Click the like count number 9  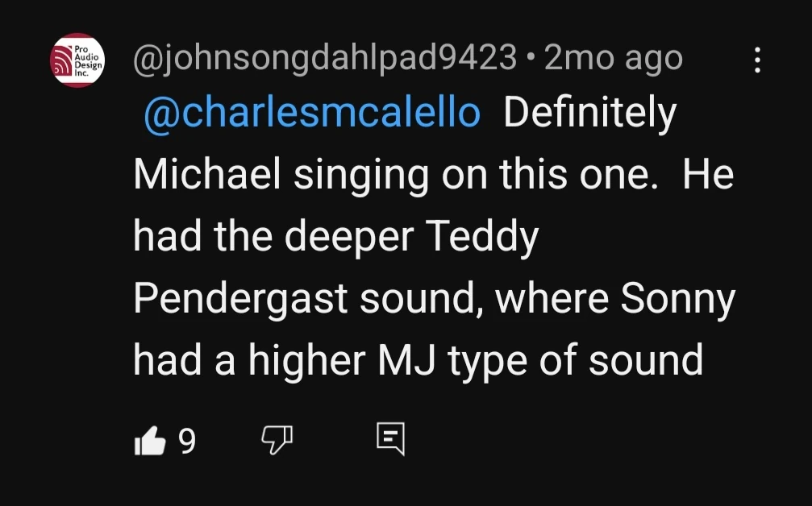[186, 441]
